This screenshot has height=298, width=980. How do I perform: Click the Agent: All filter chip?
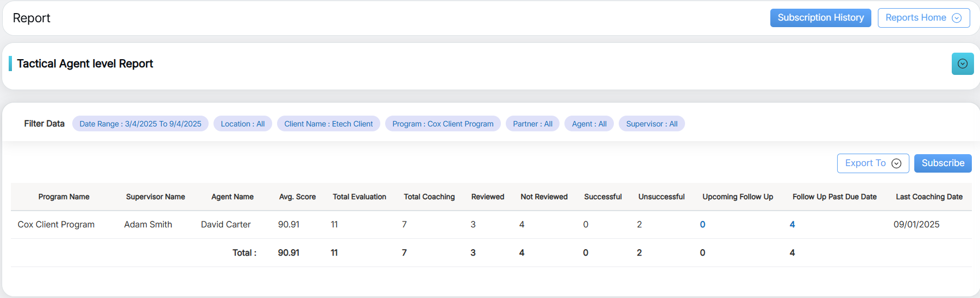tap(589, 124)
